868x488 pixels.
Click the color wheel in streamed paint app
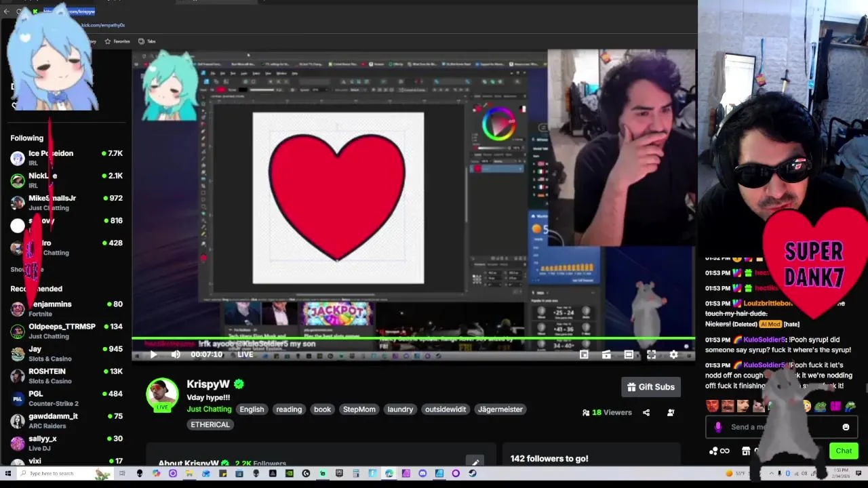[498, 123]
